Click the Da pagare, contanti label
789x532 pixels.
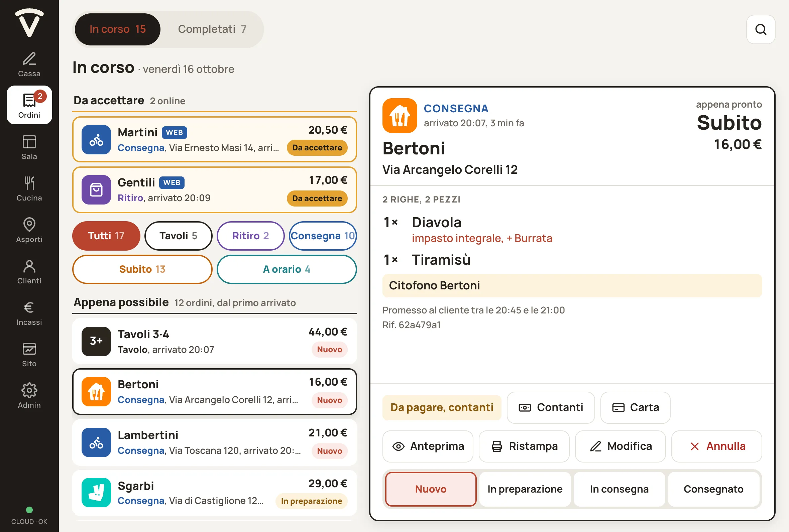tap(442, 407)
